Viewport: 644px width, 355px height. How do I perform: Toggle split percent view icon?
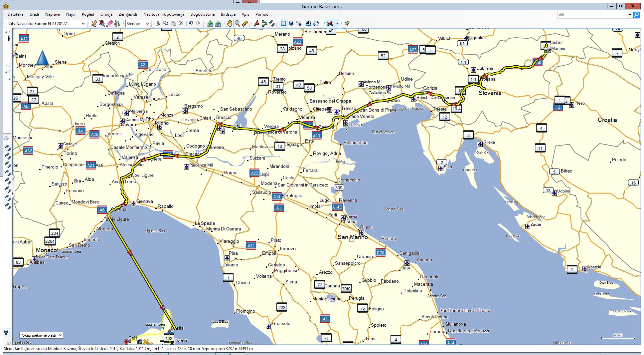coord(299,23)
